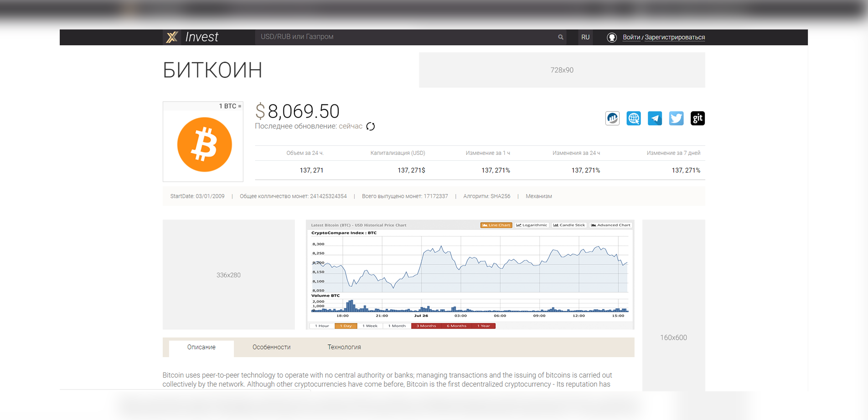This screenshot has width=868, height=420.
Task: Click the Bitcoin logo image
Action: pos(204,145)
